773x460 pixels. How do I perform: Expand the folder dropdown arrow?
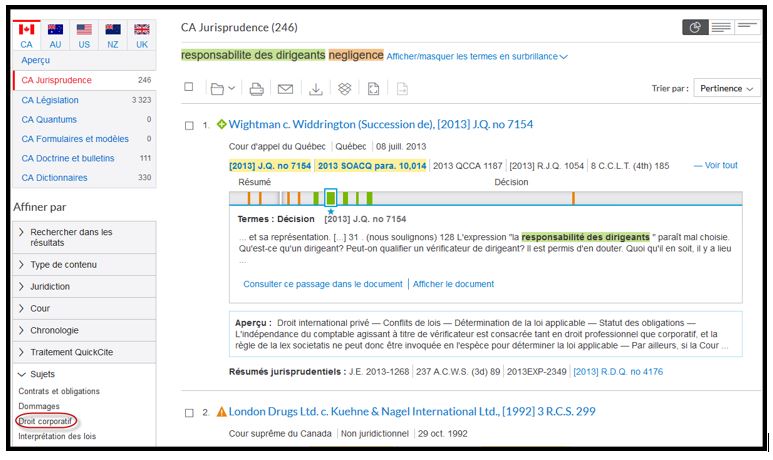tap(231, 89)
